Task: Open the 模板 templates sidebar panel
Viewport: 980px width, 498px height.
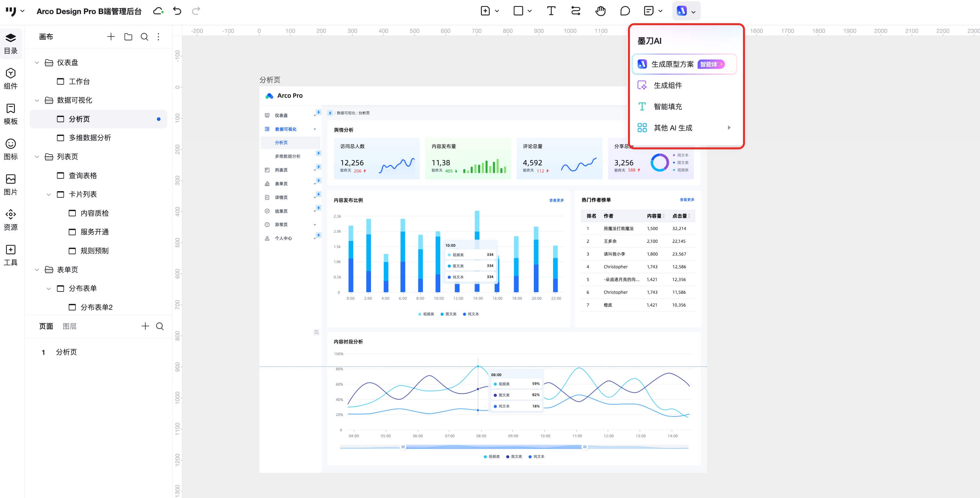Action: tap(11, 114)
